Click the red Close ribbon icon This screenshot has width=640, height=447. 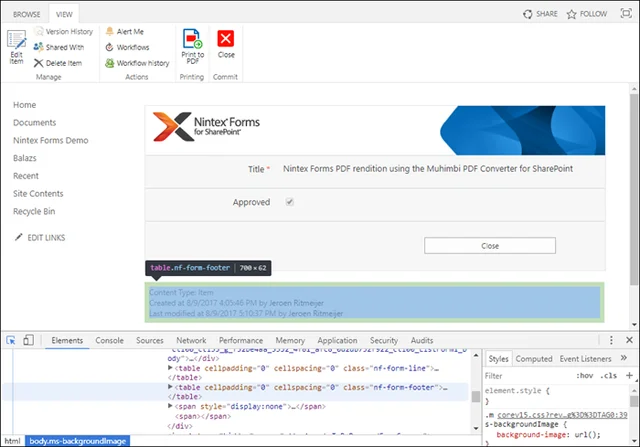tap(226, 39)
